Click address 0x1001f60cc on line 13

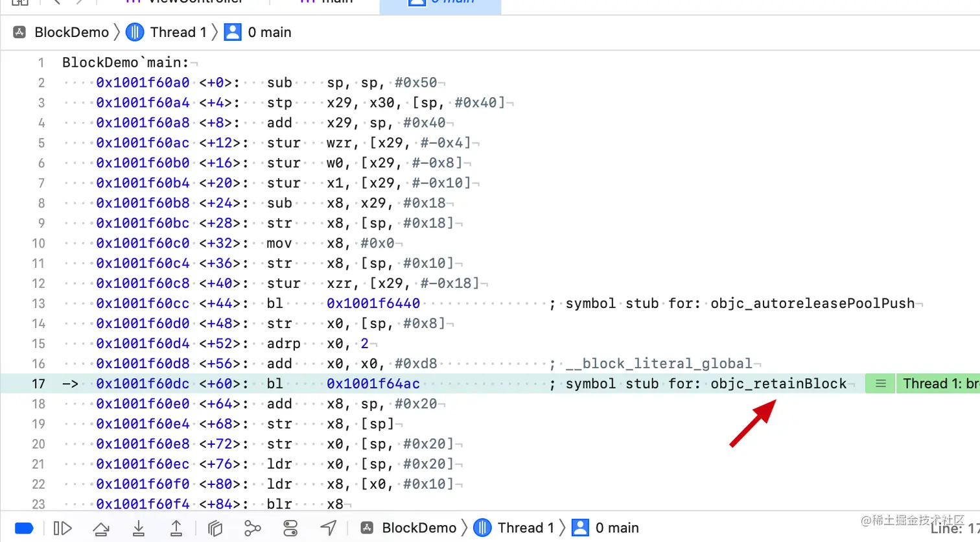(x=143, y=303)
